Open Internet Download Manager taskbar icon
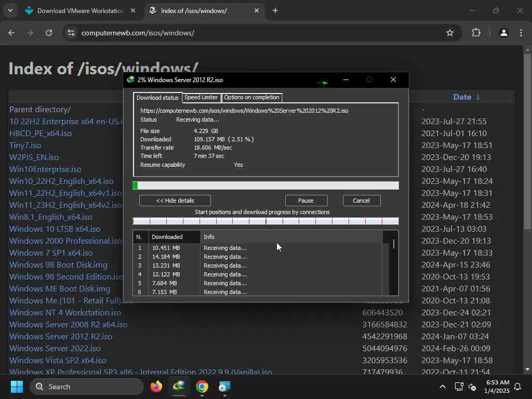This screenshot has height=399, width=532. click(179, 386)
